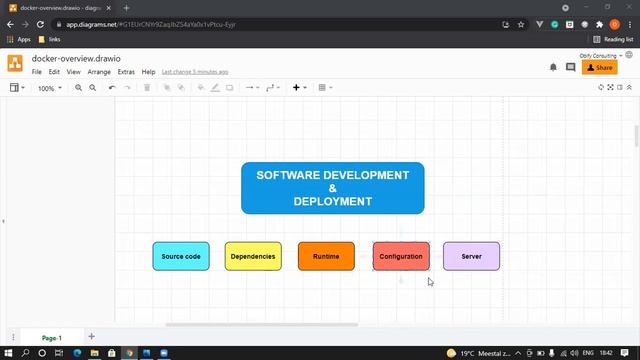The height and width of the screenshot is (360, 640).
Task: Reload the browser page
Action: pos(40,24)
